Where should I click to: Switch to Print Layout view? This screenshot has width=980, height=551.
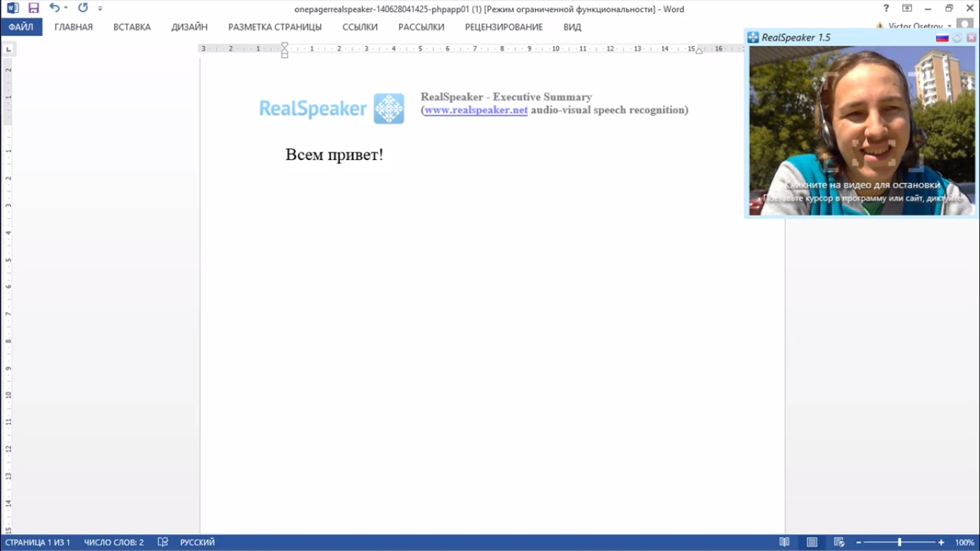click(811, 542)
